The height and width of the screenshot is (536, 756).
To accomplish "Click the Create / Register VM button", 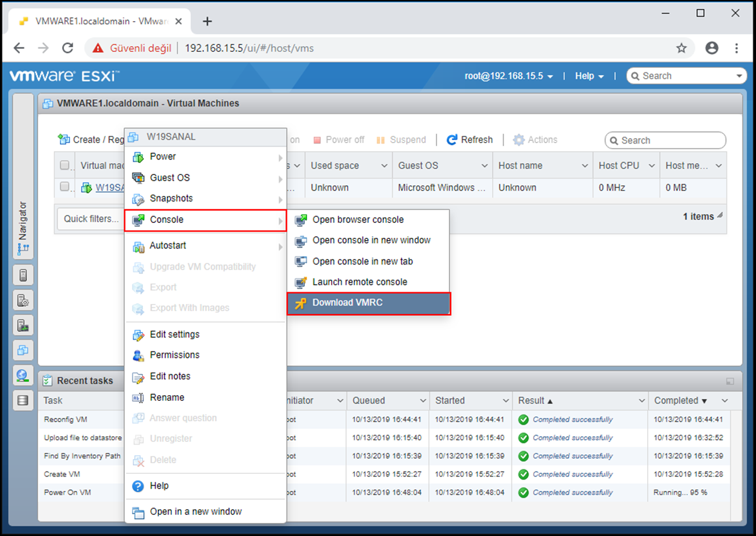I will 91,140.
